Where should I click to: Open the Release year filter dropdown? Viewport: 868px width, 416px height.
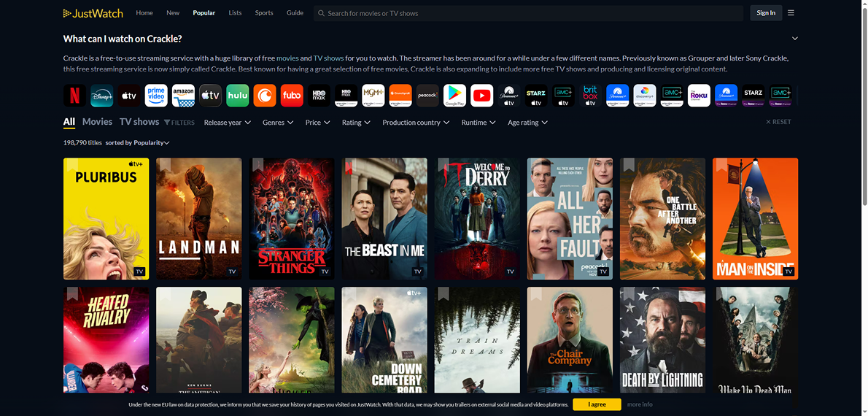228,123
